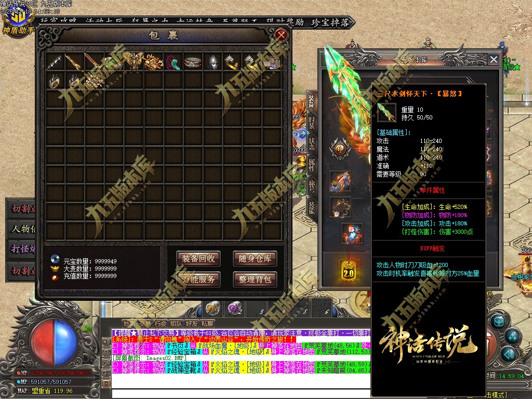Click the red drum equipment slot
This screenshot has height=399, width=532.
coord(340,181)
